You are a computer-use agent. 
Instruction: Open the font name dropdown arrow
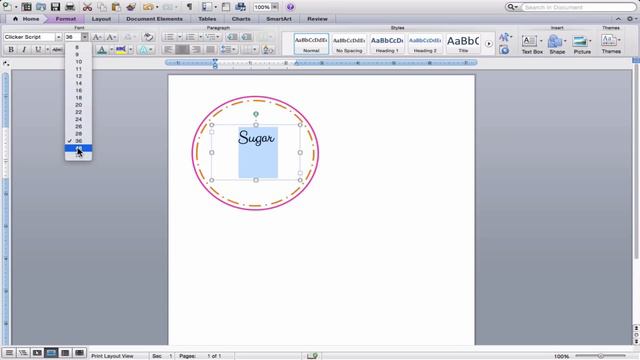coord(58,37)
